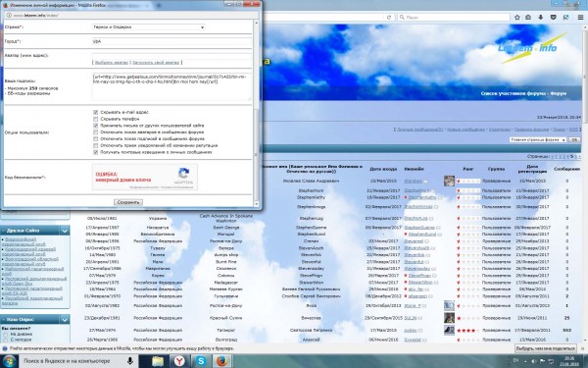Screen dimensions: 588x368
Task: Open the Страна country dropdown
Action: [x=149, y=27]
